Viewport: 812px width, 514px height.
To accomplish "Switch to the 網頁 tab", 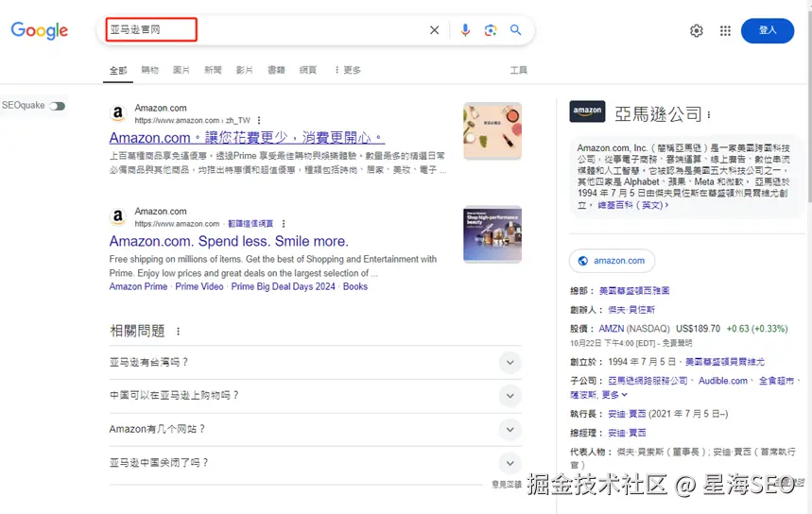I will (307, 70).
